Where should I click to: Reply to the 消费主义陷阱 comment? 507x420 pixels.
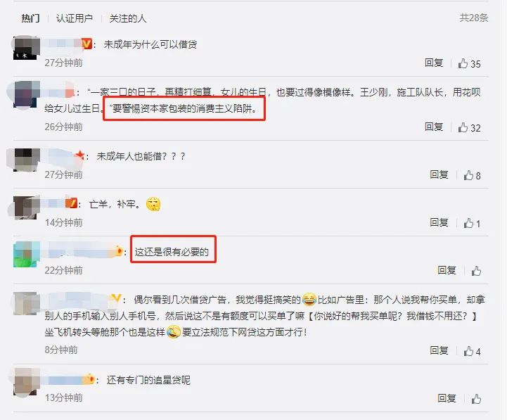point(434,127)
